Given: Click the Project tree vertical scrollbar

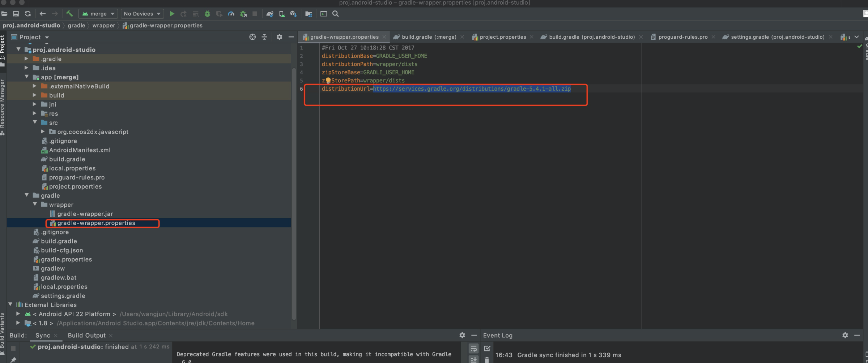Looking at the screenshot, I should point(294,193).
